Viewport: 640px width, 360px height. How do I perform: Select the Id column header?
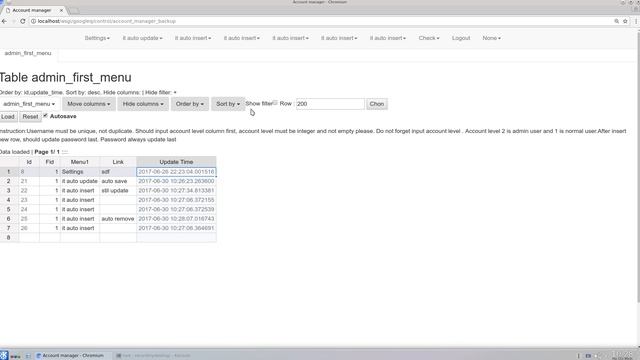(29, 162)
